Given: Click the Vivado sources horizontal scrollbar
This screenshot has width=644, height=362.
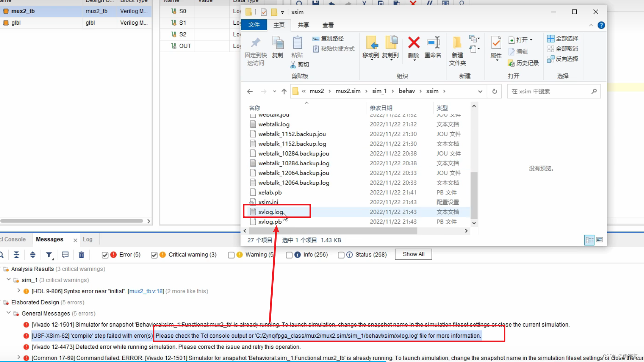Looking at the screenshot, I should [x=72, y=221].
